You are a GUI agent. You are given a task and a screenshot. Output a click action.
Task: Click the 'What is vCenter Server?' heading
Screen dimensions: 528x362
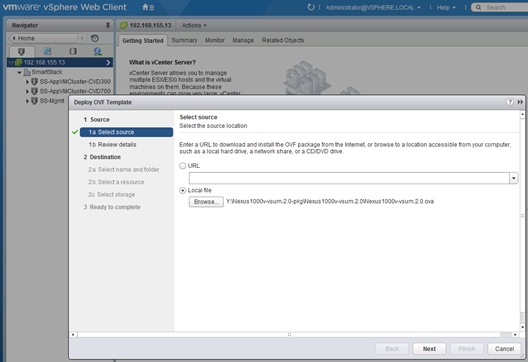point(162,62)
